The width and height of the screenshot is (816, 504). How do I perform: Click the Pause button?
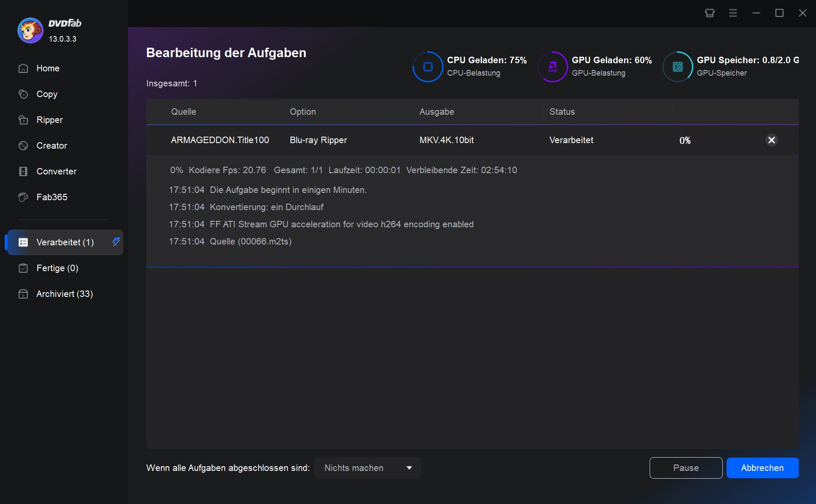(x=686, y=468)
